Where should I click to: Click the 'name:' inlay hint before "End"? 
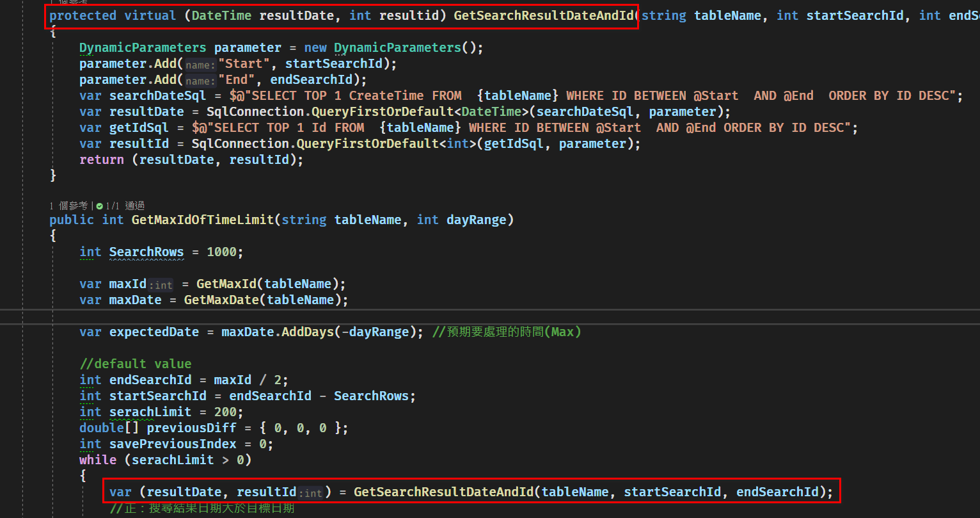coord(200,81)
